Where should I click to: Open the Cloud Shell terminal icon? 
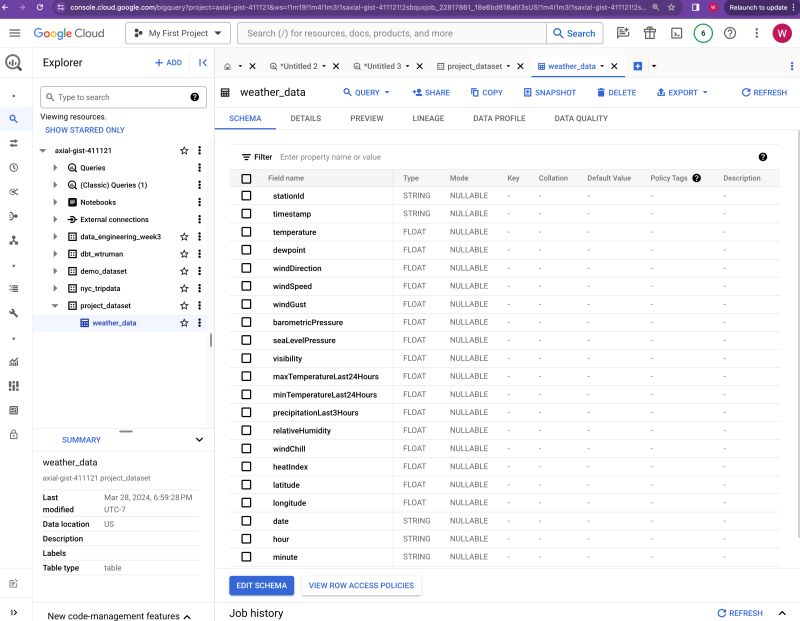[x=677, y=33]
